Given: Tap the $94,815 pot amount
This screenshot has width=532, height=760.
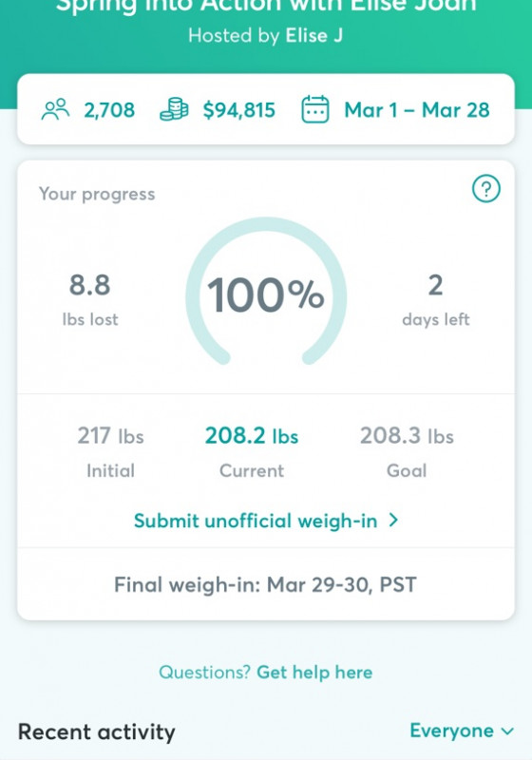Looking at the screenshot, I should point(238,110).
